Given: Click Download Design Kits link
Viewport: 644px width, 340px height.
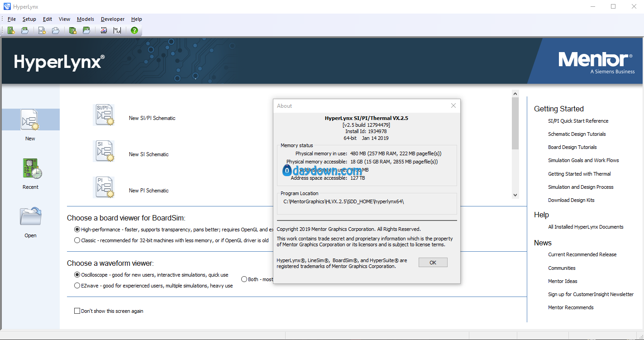Looking at the screenshot, I should coord(571,200).
